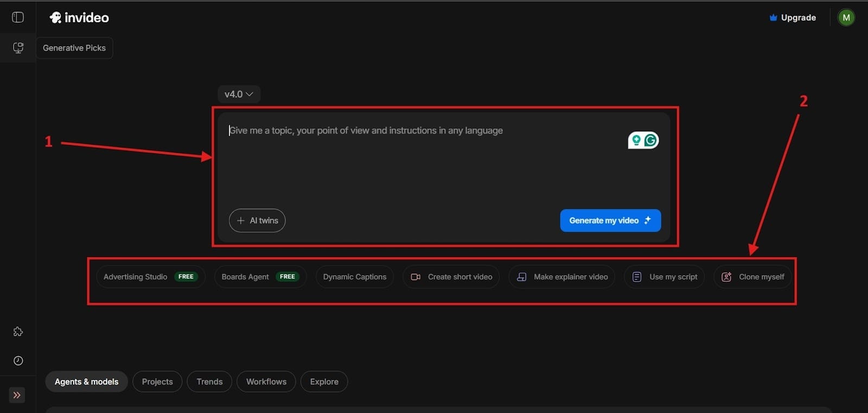Add AI twins to the prompt
The width and height of the screenshot is (868, 413).
(257, 220)
